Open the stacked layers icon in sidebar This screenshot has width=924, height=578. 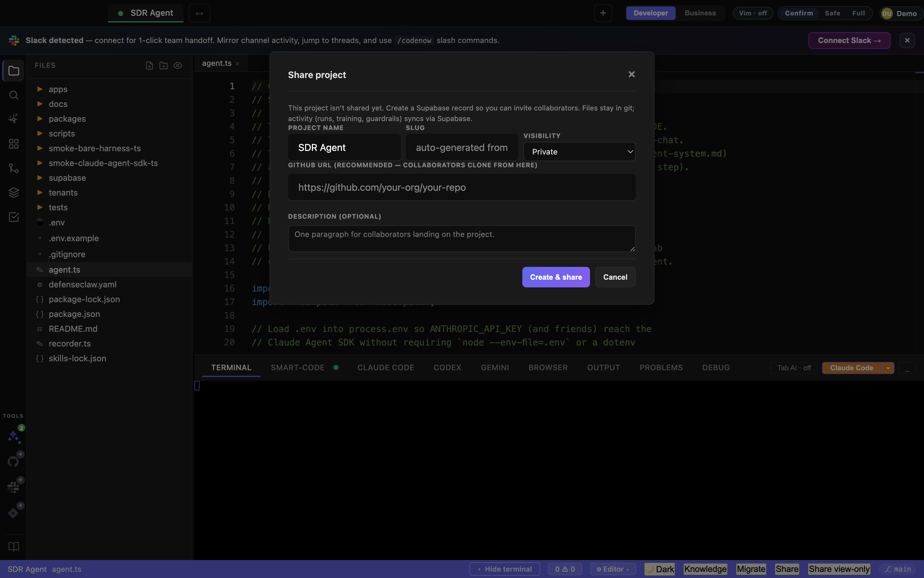[x=13, y=193]
